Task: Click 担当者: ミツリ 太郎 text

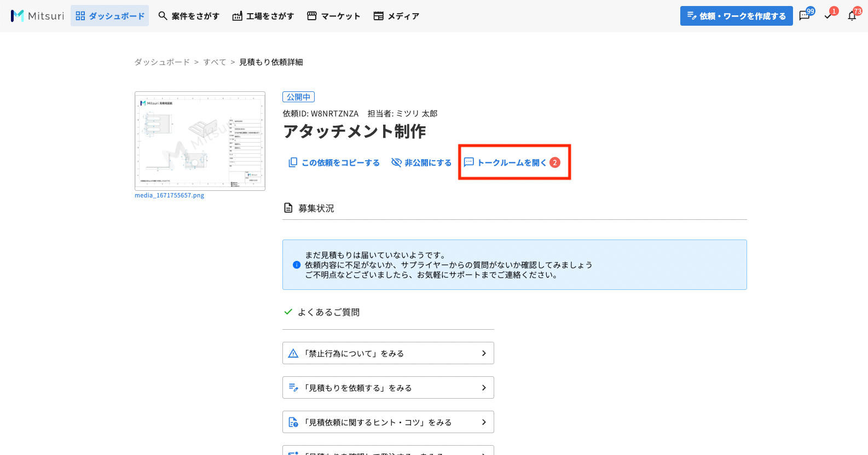Action: 402,114
